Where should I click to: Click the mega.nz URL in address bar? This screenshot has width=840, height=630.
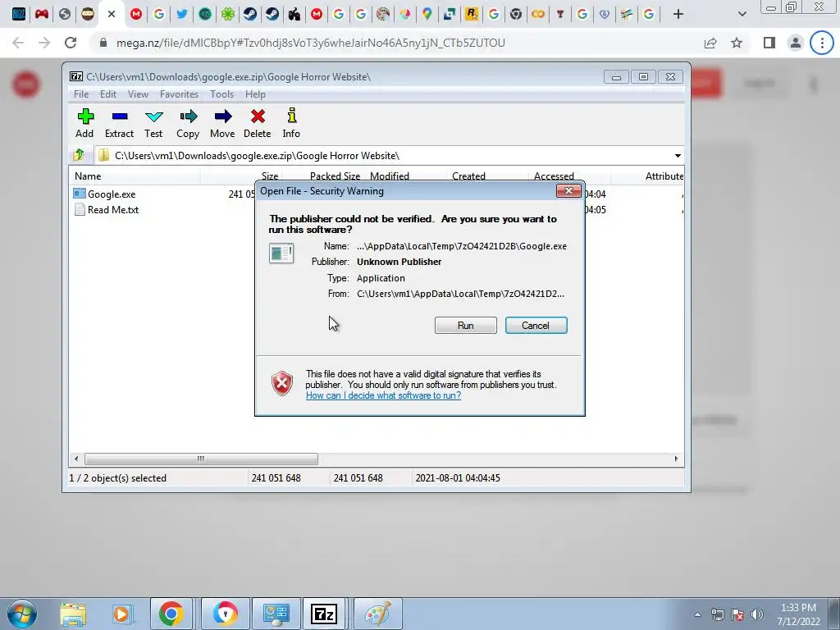[x=311, y=43]
